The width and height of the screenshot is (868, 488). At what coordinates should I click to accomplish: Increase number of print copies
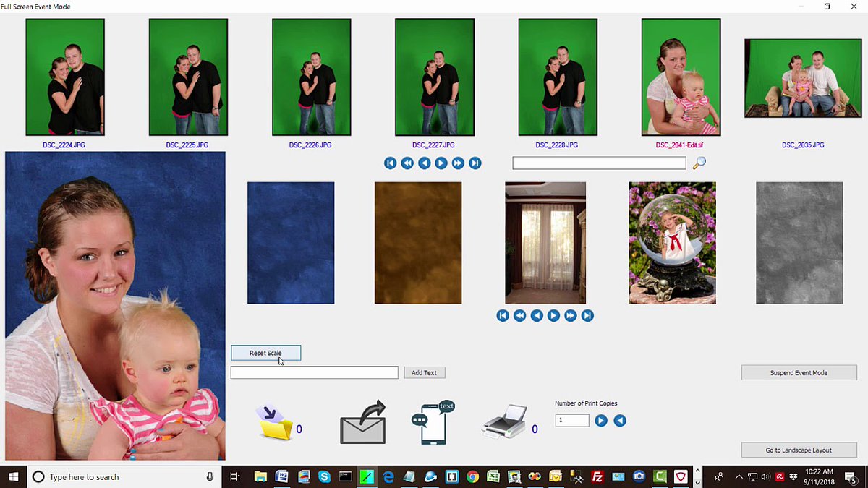click(601, 421)
